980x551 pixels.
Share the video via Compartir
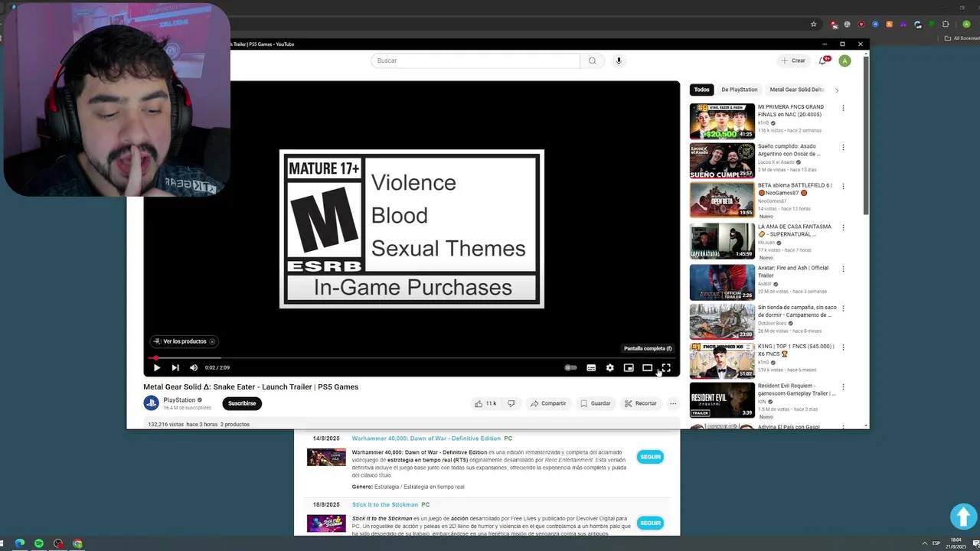548,403
